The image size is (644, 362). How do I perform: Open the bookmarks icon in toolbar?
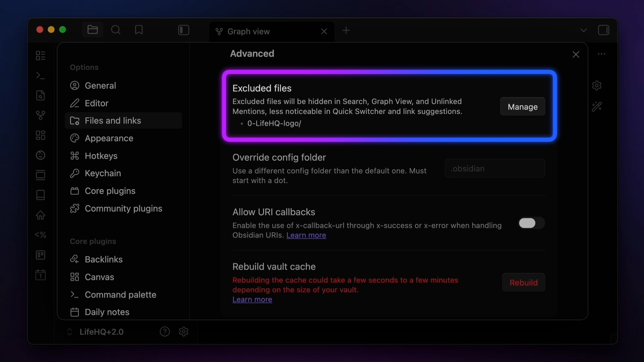pyautogui.click(x=139, y=30)
